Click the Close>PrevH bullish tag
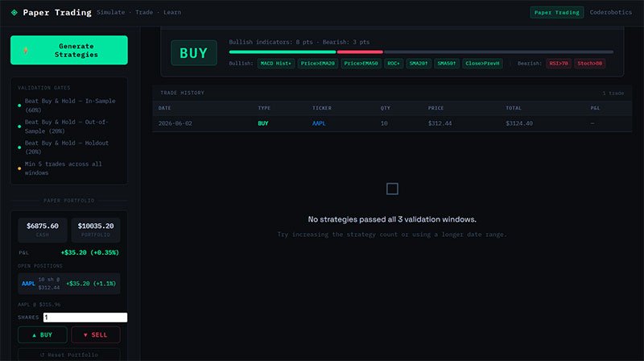644x361 pixels. (x=482, y=64)
